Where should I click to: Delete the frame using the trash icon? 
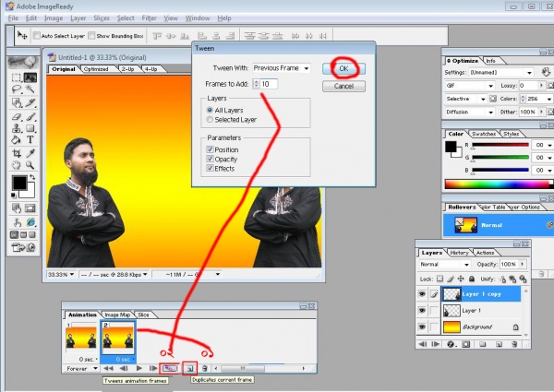pyautogui.click(x=205, y=367)
